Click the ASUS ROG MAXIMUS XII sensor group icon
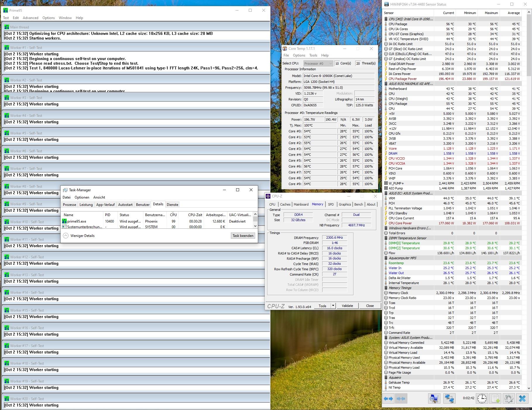 [x=386, y=84]
